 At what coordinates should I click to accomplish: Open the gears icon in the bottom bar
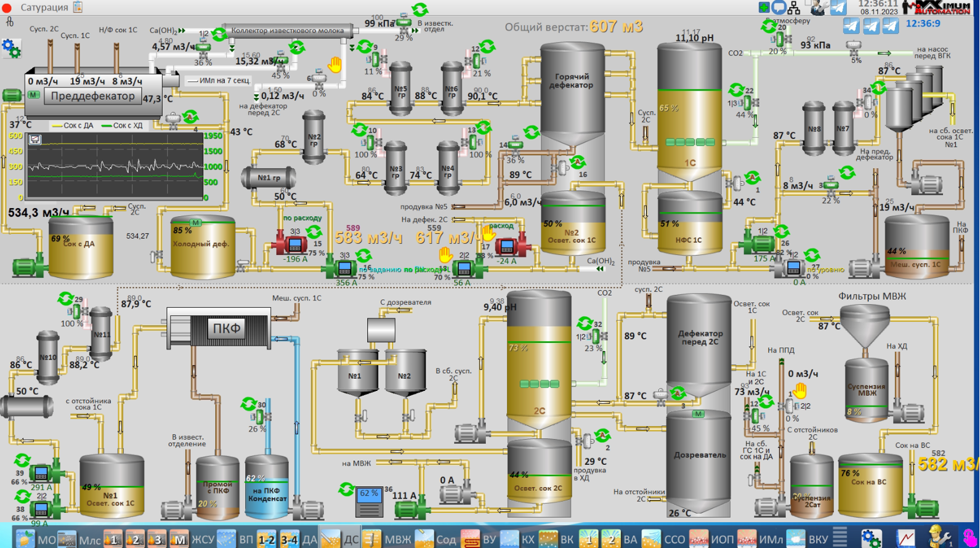(x=871, y=539)
